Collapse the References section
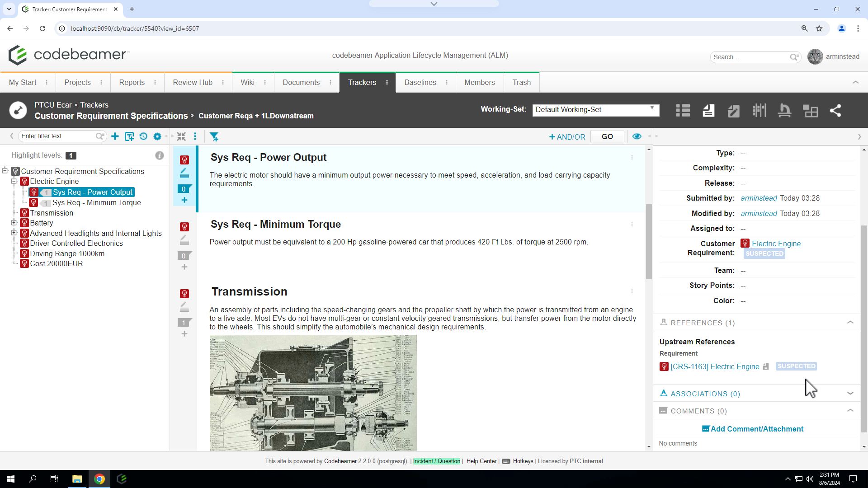Viewport: 868px width, 488px height. (x=850, y=323)
